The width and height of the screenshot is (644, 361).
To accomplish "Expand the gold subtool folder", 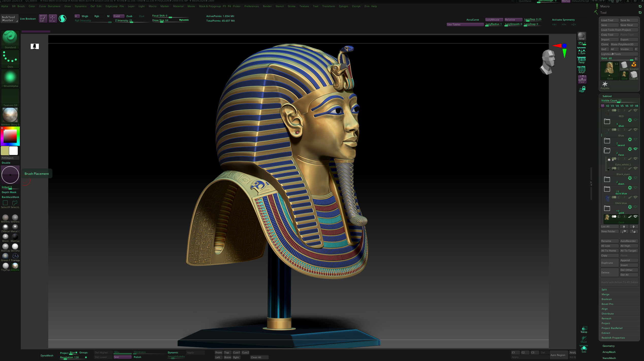I will pos(607,208).
